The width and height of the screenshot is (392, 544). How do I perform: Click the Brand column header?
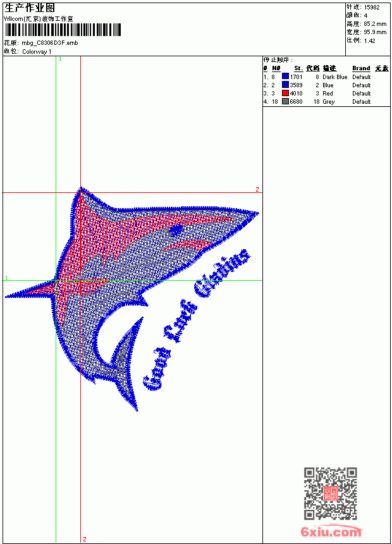tap(361, 68)
